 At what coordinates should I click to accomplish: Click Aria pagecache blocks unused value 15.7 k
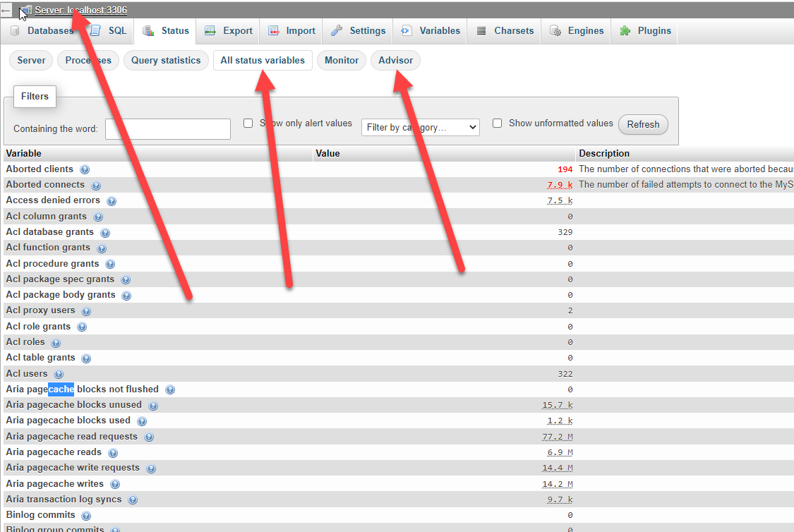(x=558, y=405)
